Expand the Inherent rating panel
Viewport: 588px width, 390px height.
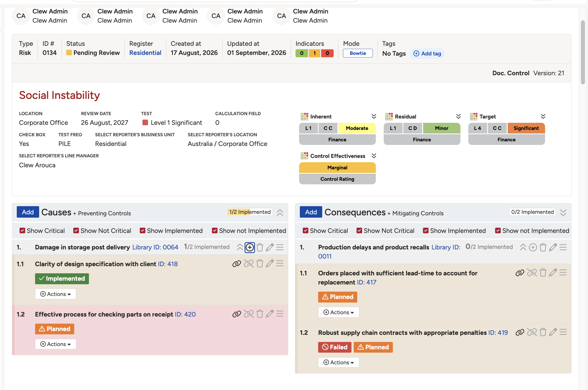click(x=374, y=116)
